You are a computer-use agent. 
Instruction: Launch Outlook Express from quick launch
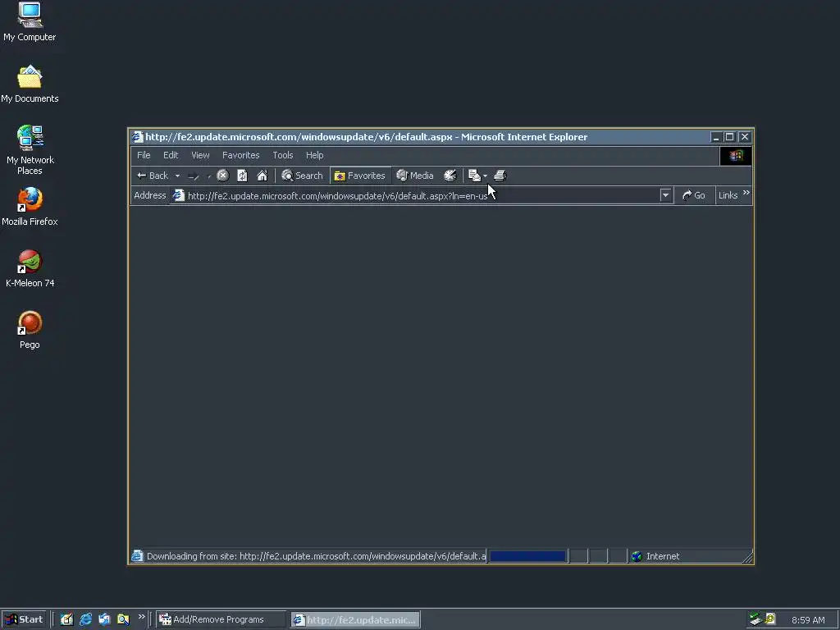click(104, 619)
